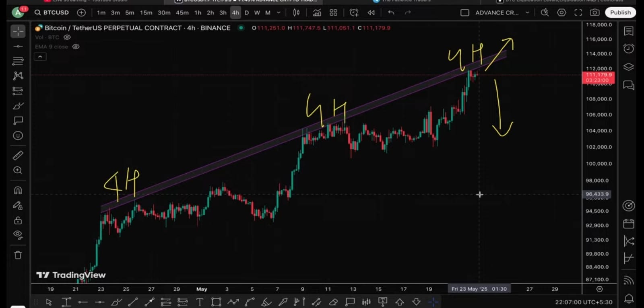The width and height of the screenshot is (644, 308).
Task: Click the trash remove drawings icon
Action: coord(18,255)
